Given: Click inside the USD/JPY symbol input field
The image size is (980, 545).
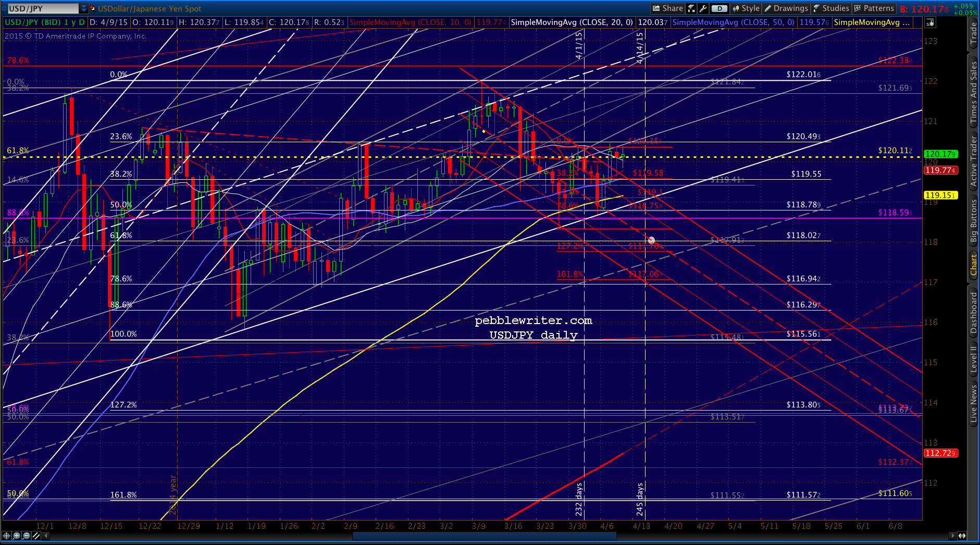Looking at the screenshot, I should click(43, 8).
